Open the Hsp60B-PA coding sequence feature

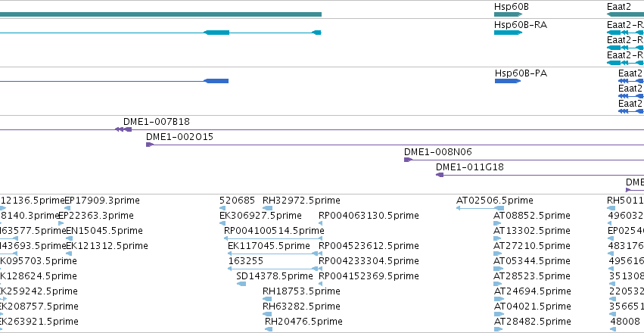pyautogui.click(x=508, y=81)
